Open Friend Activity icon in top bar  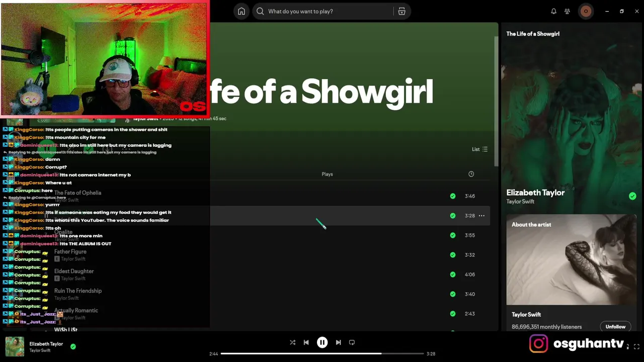pyautogui.click(x=567, y=11)
